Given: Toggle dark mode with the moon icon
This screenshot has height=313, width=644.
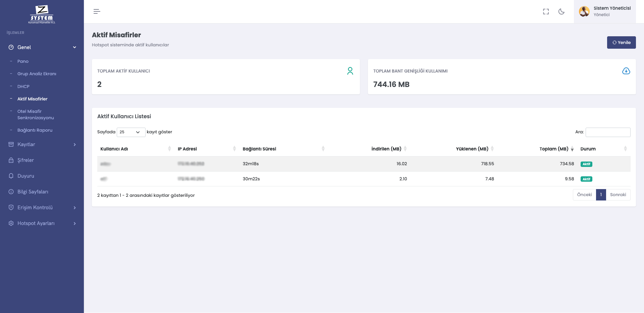Looking at the screenshot, I should coord(561,11).
